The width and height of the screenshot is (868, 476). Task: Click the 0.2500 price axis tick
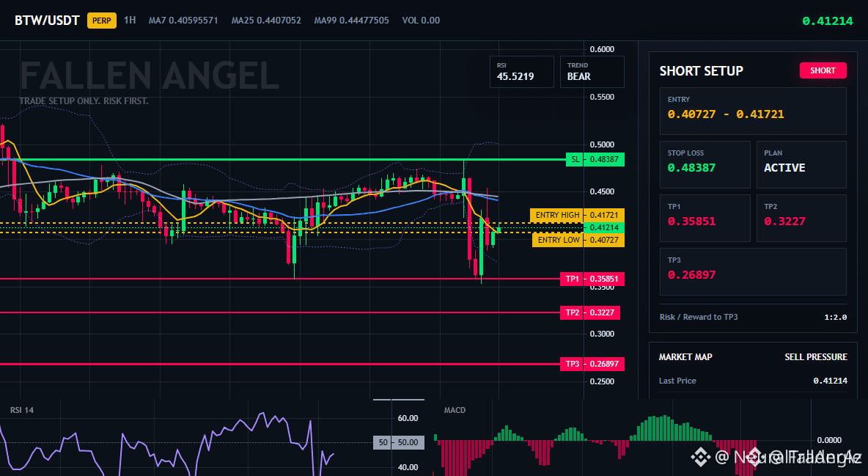[602, 381]
